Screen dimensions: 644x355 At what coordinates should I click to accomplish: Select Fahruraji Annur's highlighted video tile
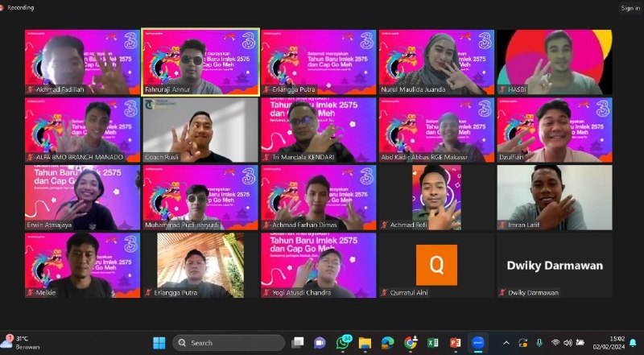coord(200,62)
